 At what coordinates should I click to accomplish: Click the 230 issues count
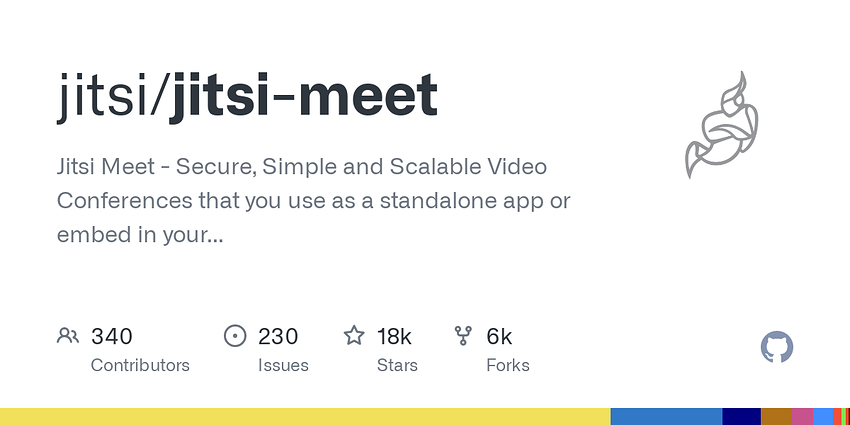tap(278, 337)
